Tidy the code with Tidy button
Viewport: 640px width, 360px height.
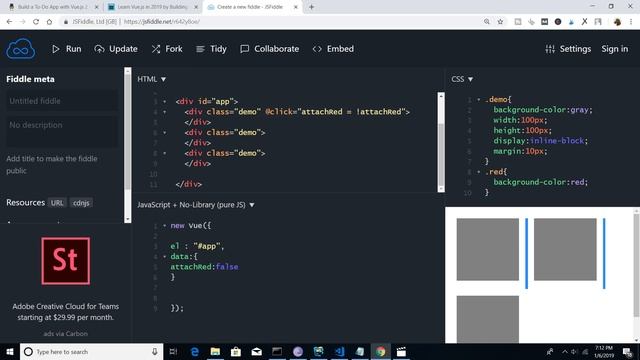[211, 49]
